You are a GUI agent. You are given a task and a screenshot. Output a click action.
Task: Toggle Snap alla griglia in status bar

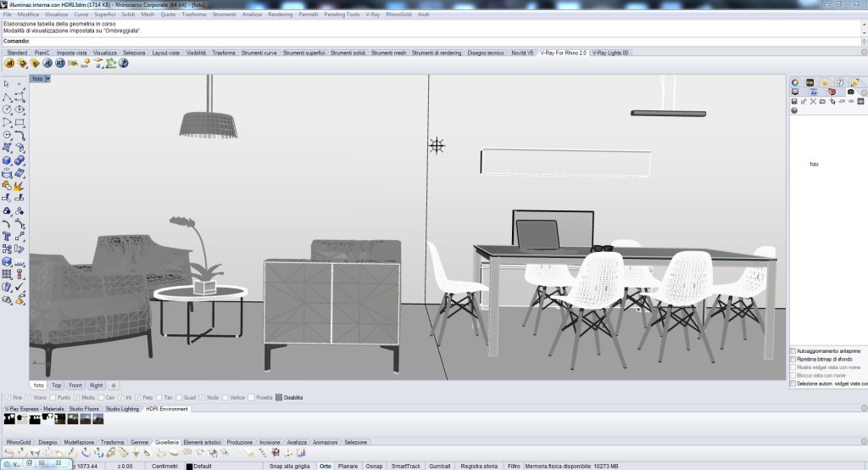point(290,466)
